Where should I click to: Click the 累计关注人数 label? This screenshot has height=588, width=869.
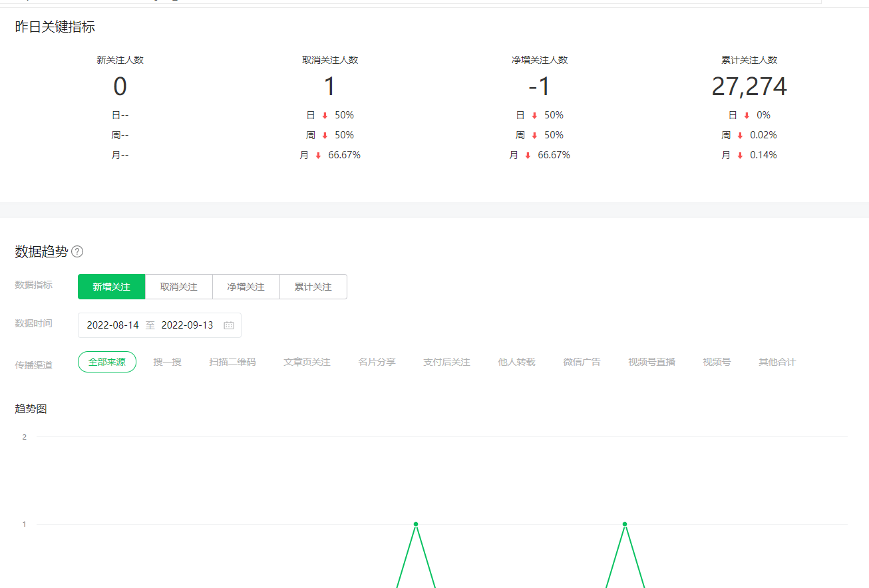(749, 60)
